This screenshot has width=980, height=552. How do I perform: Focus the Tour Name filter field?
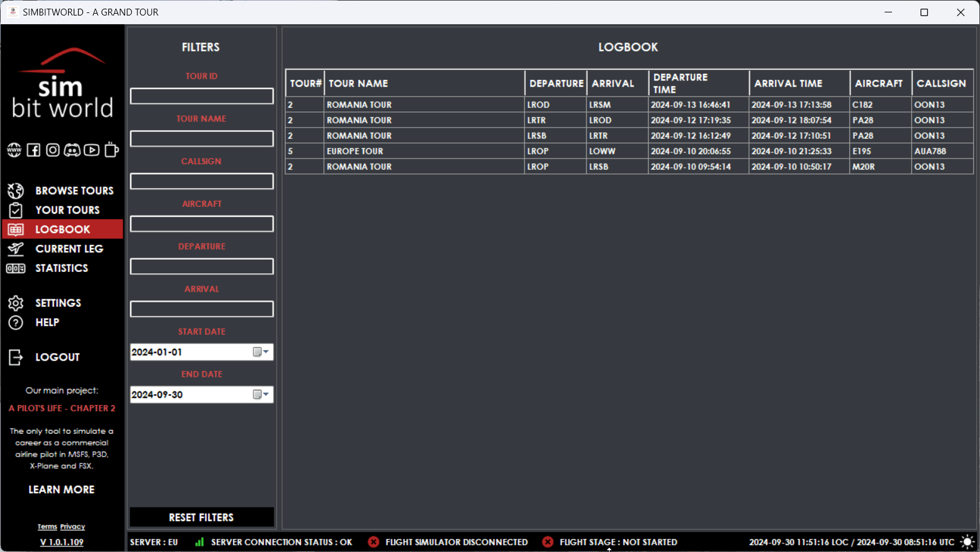pyautogui.click(x=201, y=139)
